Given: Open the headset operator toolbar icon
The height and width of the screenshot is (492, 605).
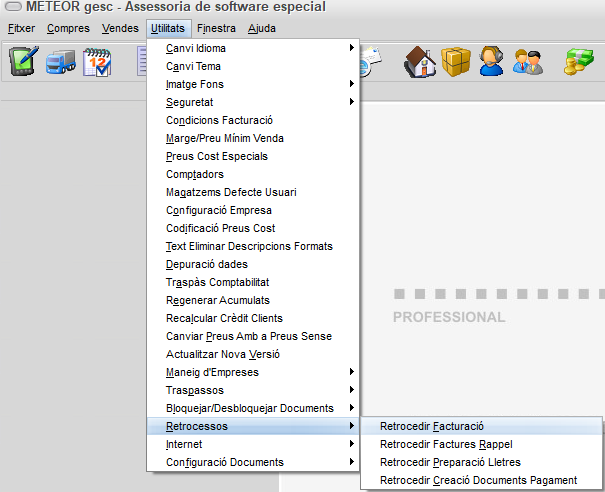Looking at the screenshot, I should coord(491,61).
